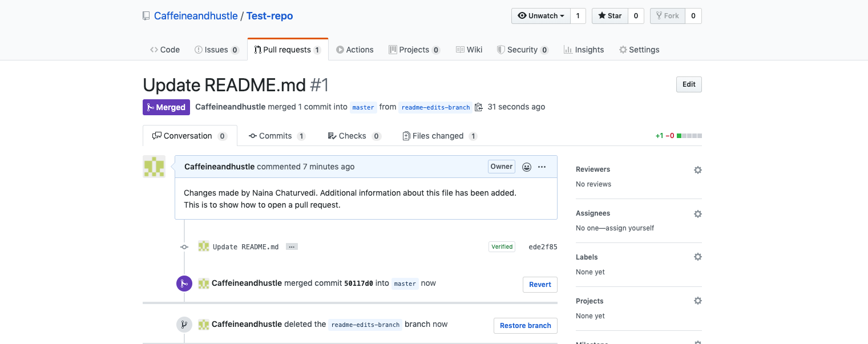
Task: Go to the Actions tab
Action: 355,50
